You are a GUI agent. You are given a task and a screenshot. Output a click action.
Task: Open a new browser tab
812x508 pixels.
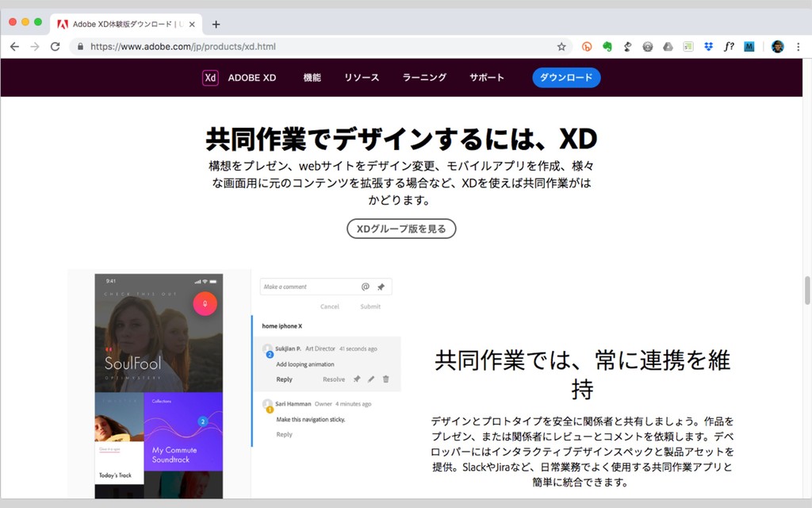pyautogui.click(x=216, y=25)
